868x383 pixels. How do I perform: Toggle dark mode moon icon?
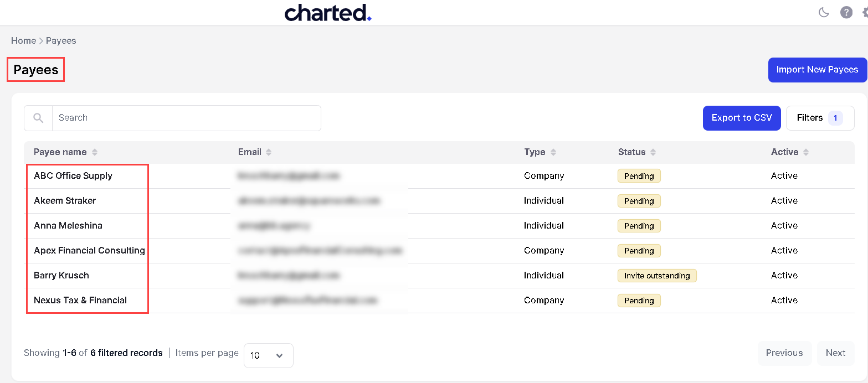point(824,12)
